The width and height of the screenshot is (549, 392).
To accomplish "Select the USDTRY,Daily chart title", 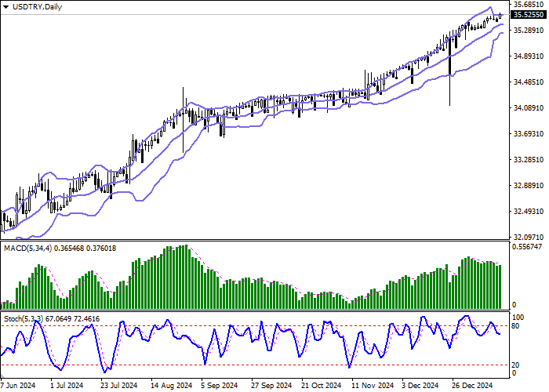I will pos(38,7).
